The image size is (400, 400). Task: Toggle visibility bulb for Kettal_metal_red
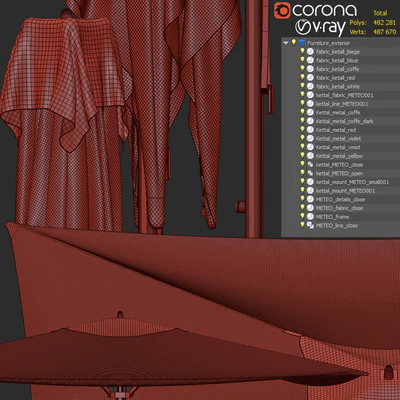click(302, 129)
